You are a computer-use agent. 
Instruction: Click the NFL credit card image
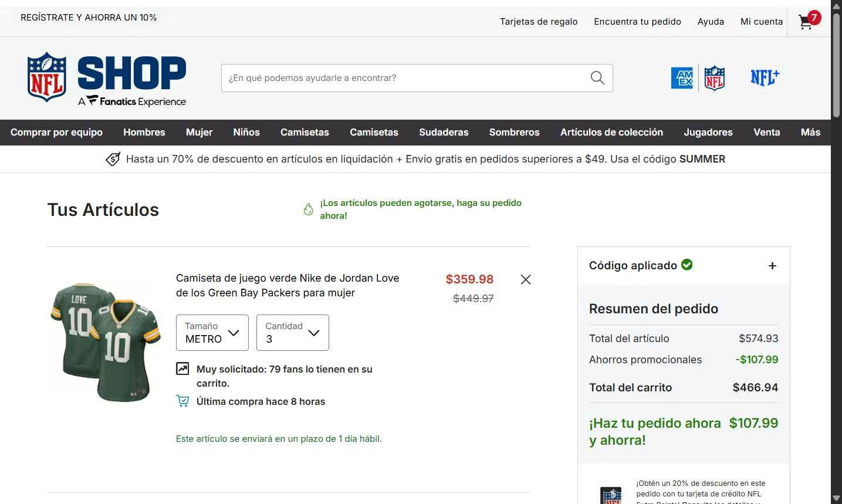(611, 495)
